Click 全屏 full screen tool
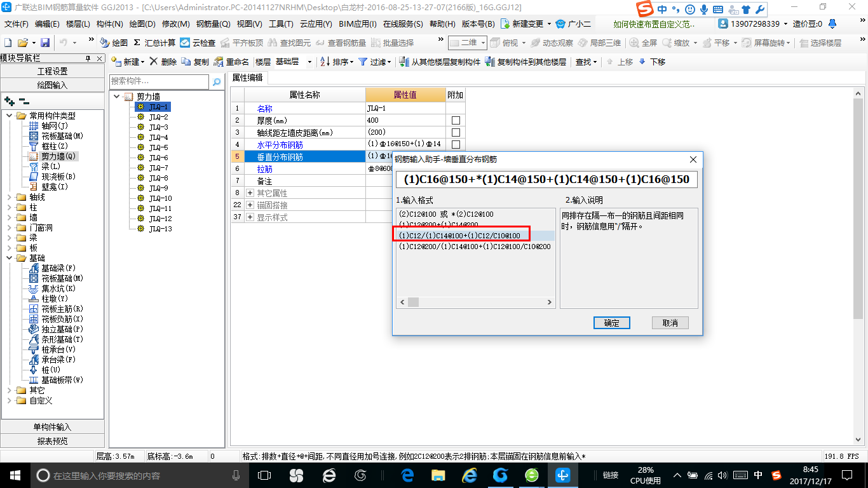 click(x=643, y=43)
